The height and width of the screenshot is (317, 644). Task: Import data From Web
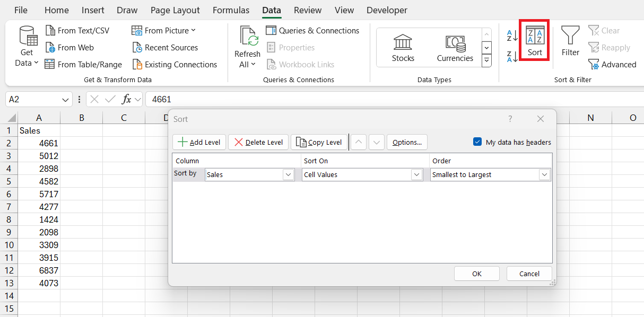coord(69,48)
